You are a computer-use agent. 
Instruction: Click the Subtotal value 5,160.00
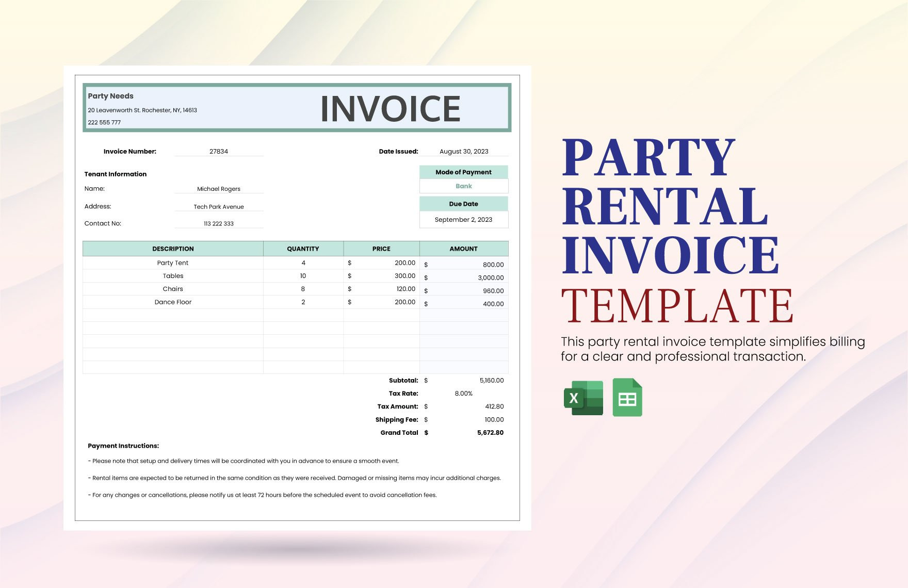tap(491, 381)
